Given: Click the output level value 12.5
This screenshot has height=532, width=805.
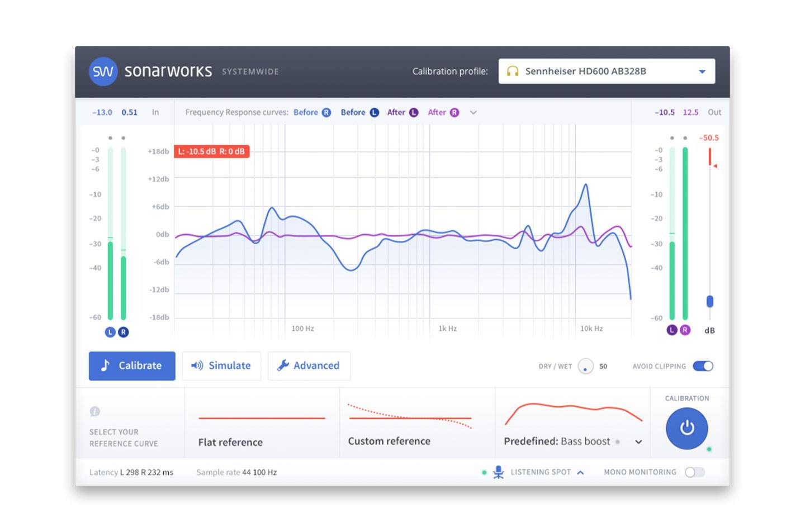Looking at the screenshot, I should [x=690, y=112].
